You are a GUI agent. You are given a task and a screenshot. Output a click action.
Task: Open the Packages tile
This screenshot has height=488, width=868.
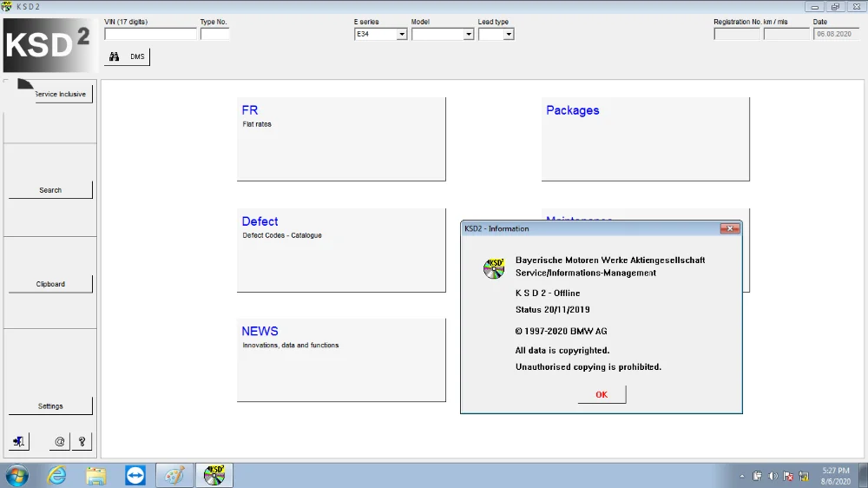pos(646,139)
